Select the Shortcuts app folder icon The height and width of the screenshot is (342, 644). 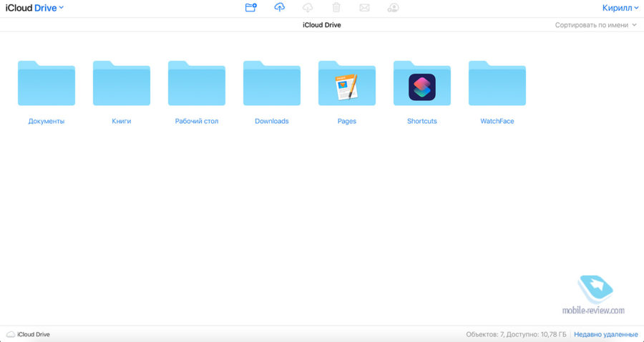coord(422,83)
